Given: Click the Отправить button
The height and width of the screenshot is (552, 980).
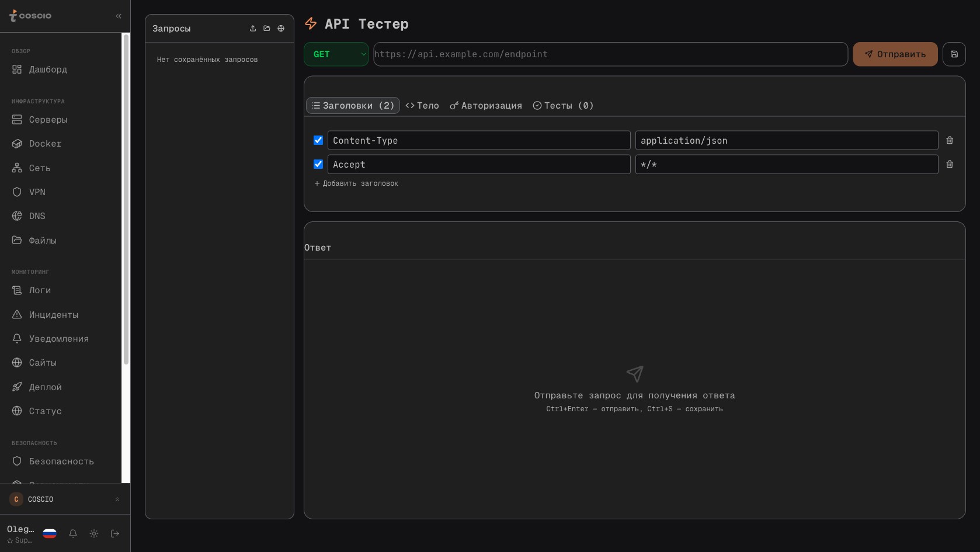Looking at the screenshot, I should [x=895, y=54].
